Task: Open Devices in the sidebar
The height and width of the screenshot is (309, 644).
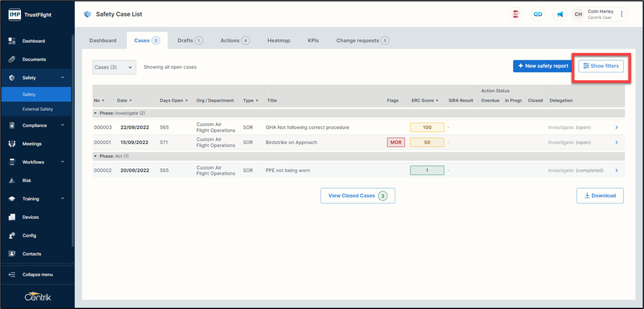Action: pyautogui.click(x=30, y=217)
